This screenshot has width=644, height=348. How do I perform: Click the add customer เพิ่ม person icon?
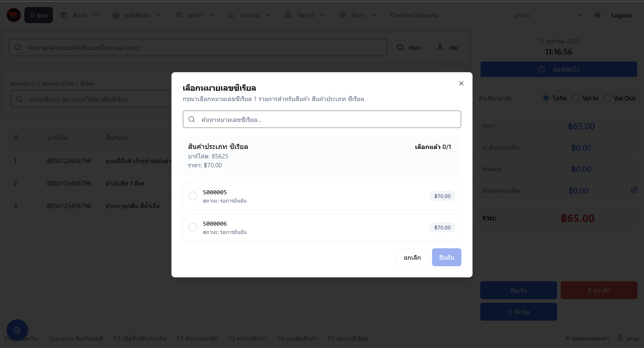[440, 48]
